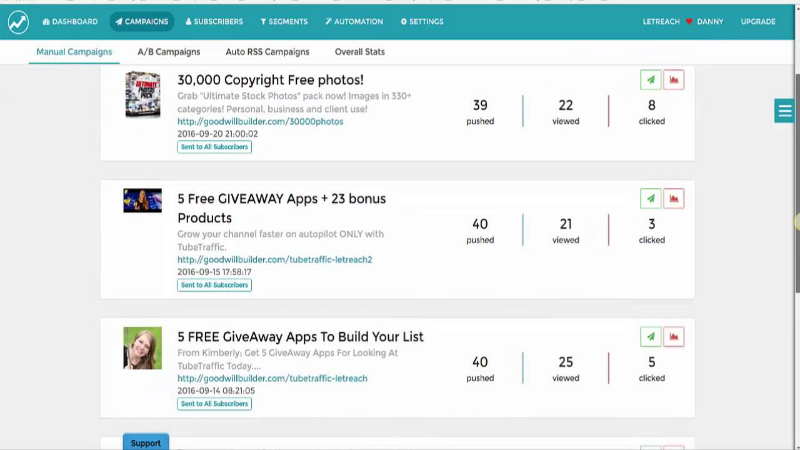Open the Segments page
Viewport: 800px width, 450px height.
[284, 21]
